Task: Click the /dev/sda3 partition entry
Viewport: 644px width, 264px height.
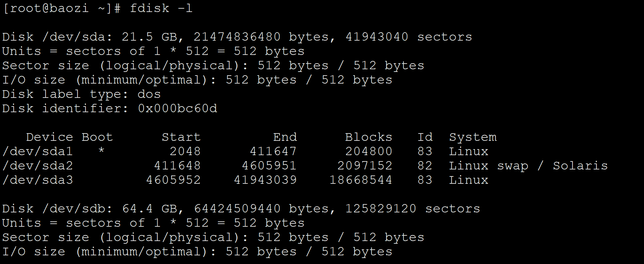Action: coord(38,180)
